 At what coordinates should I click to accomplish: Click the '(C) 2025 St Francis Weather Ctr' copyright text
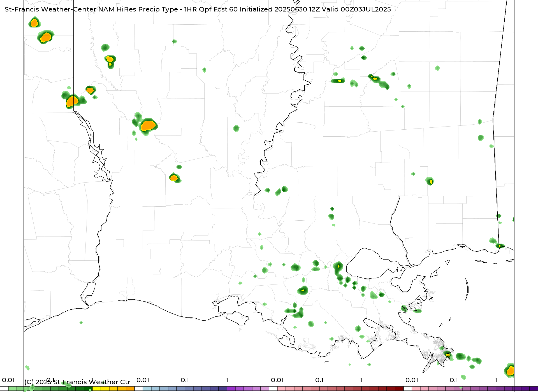(77, 382)
